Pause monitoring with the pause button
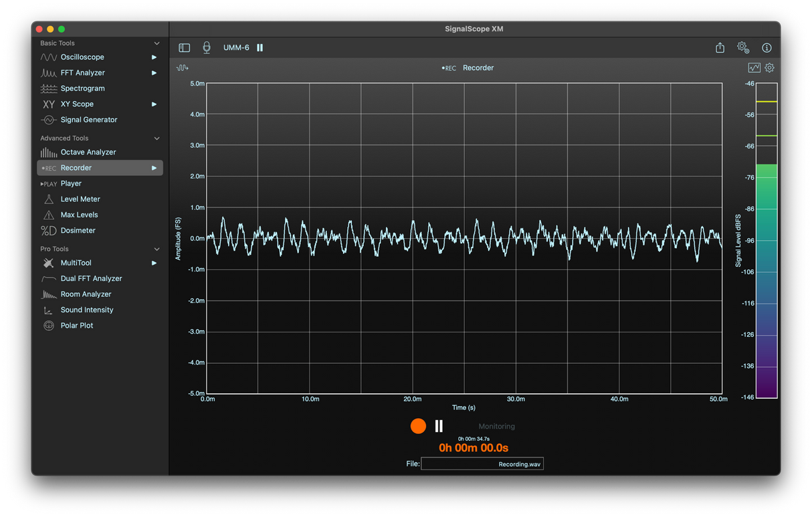Screen dimensions: 812x517 click(x=439, y=426)
